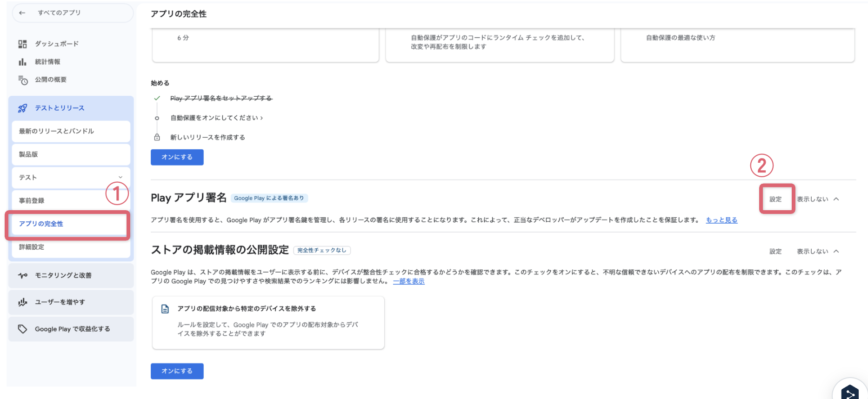Image resolution: width=868 pixels, height=399 pixels.
Task: Click the Google Play で収益化する tag icon
Action: pyautogui.click(x=22, y=329)
